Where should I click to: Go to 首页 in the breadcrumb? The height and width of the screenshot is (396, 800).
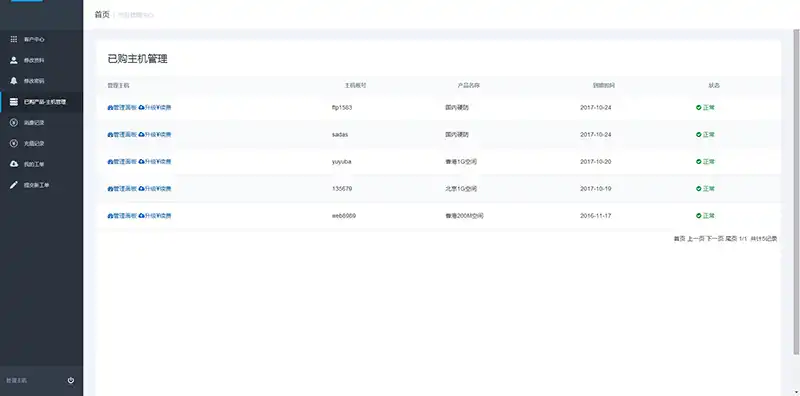(x=102, y=15)
